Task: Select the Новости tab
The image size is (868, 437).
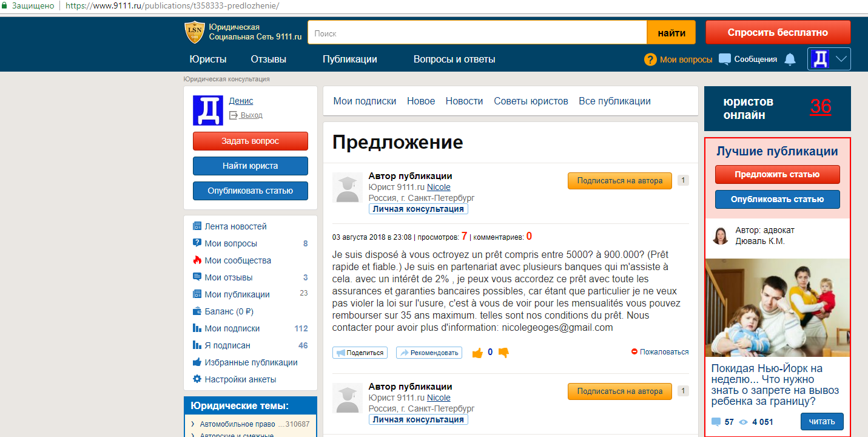Action: click(464, 101)
